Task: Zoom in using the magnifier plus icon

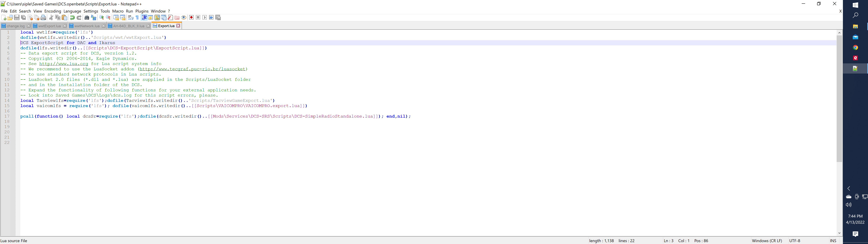Action: (101, 17)
